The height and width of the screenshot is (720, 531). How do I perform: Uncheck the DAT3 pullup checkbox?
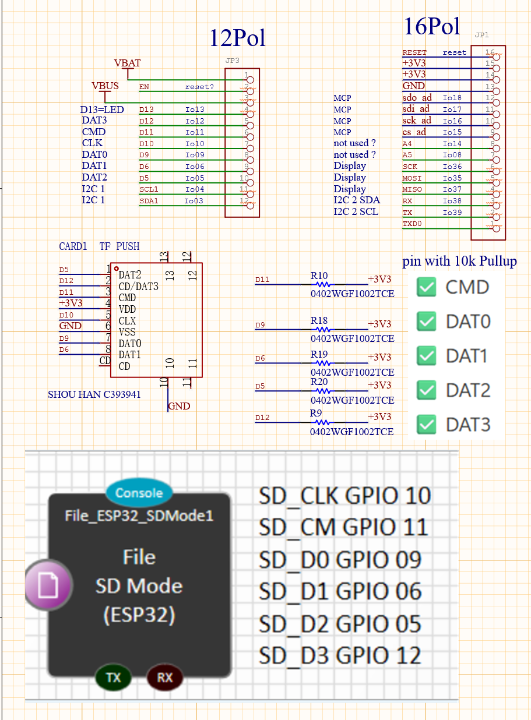426,425
